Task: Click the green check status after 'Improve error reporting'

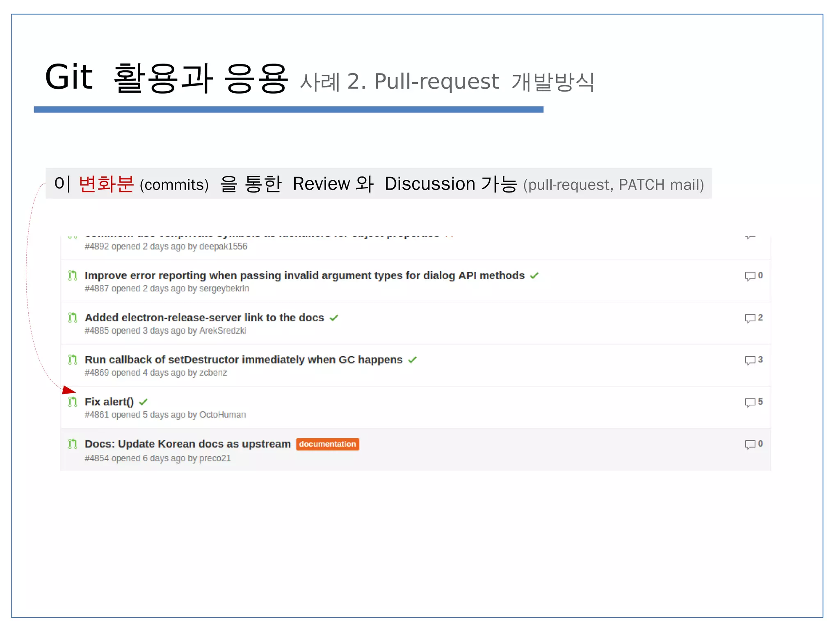Action: click(534, 276)
